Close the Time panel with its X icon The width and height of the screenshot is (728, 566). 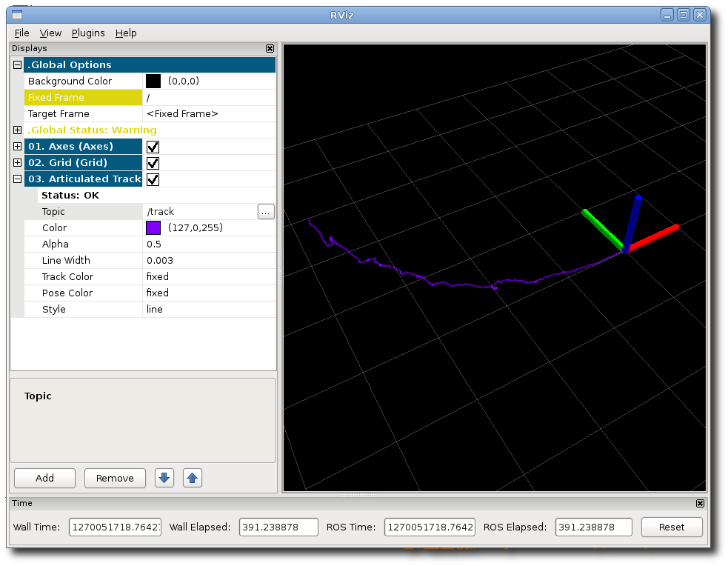[x=700, y=503]
